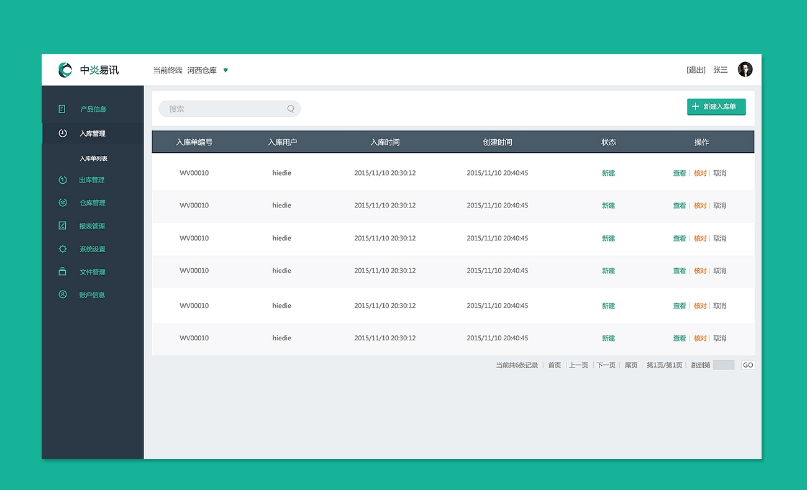Click 取消 in the last table row
This screenshot has width=807, height=490.
tap(720, 338)
